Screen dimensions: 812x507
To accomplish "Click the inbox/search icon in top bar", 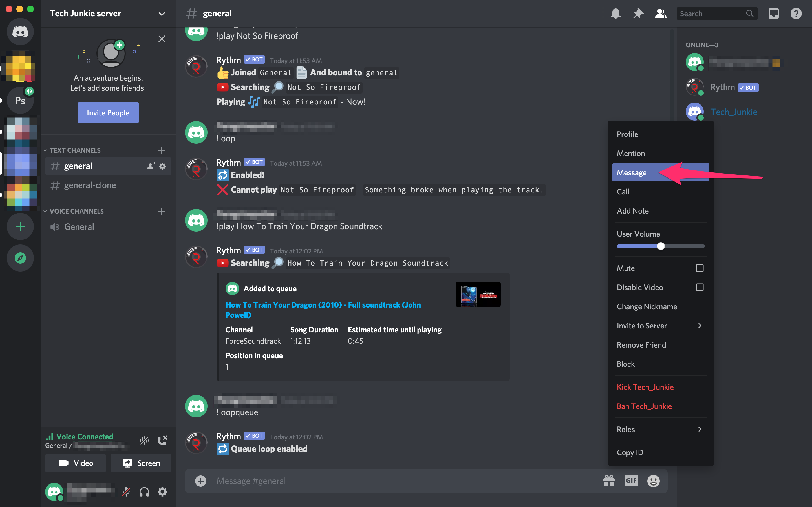I will (773, 13).
